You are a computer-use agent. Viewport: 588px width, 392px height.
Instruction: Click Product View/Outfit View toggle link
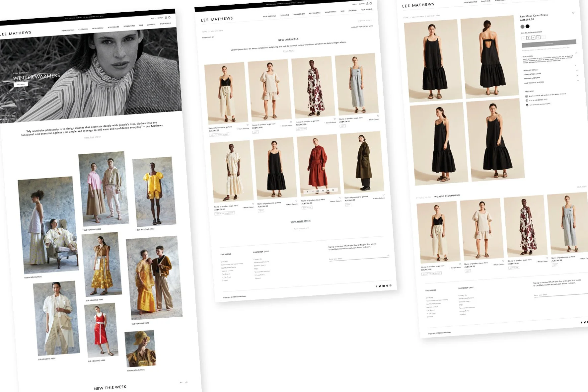click(x=362, y=27)
